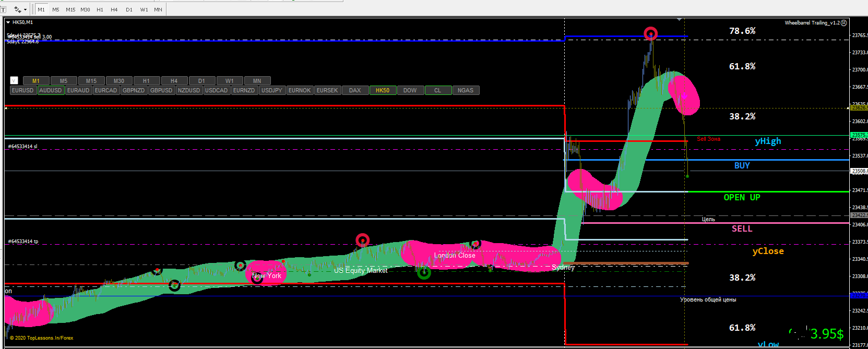Switch chart to DAX symbol button
The height and width of the screenshot is (349, 868).
(x=355, y=90)
